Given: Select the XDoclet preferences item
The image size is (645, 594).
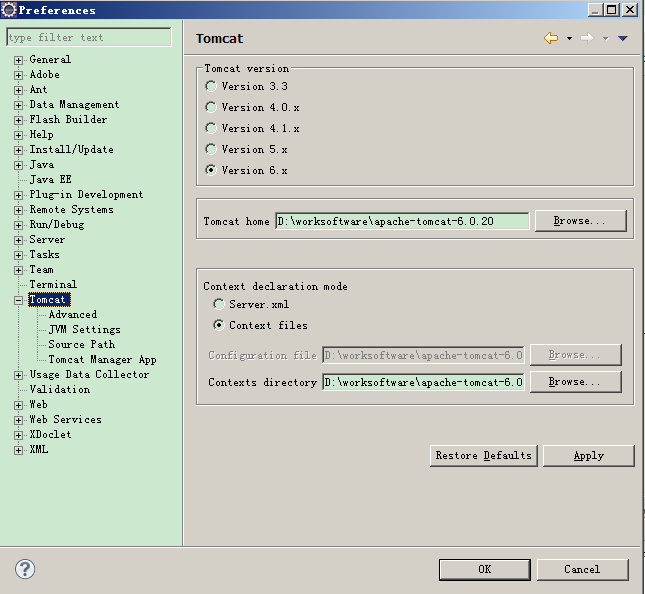Looking at the screenshot, I should (50, 434).
